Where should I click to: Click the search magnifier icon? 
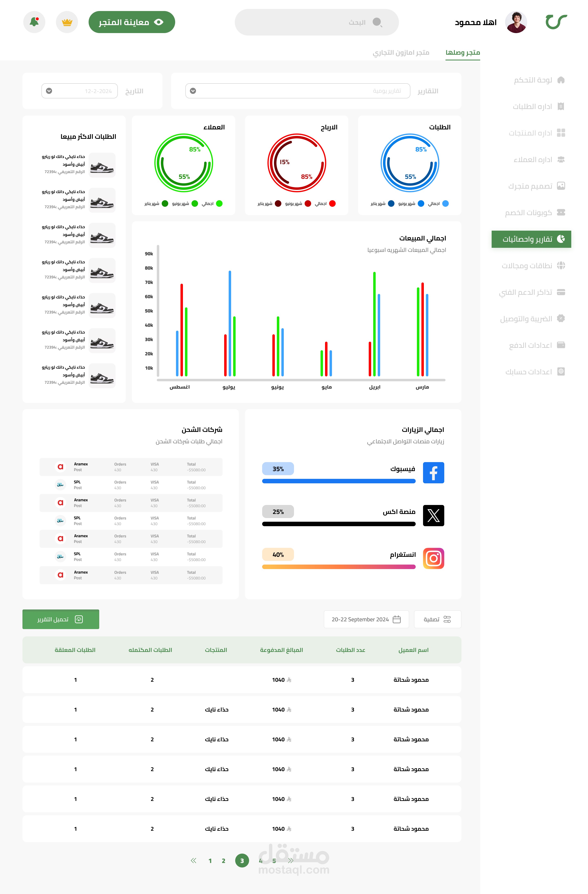(x=377, y=22)
